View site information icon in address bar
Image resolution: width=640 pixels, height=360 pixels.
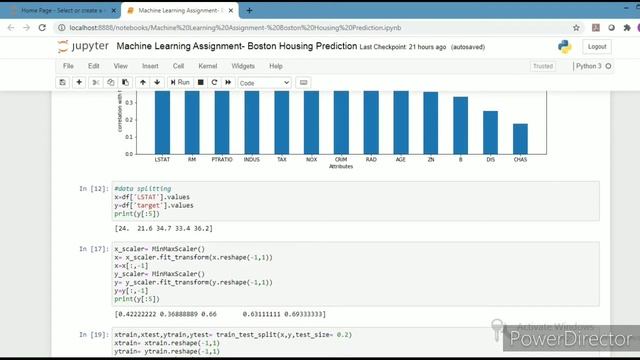pos(61,28)
